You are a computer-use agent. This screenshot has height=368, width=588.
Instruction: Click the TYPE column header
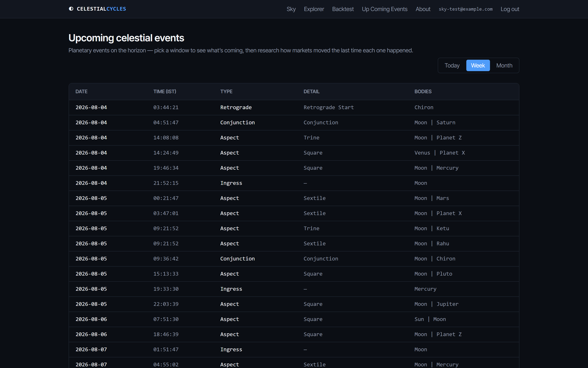(x=226, y=92)
